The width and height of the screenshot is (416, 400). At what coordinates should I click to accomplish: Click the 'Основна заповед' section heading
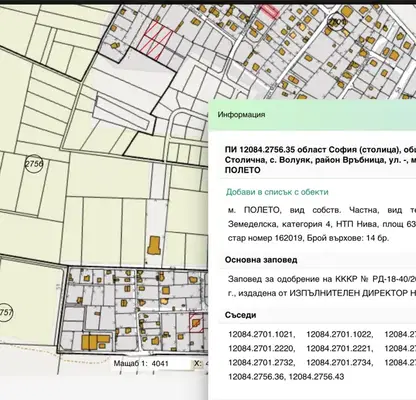[261, 260]
